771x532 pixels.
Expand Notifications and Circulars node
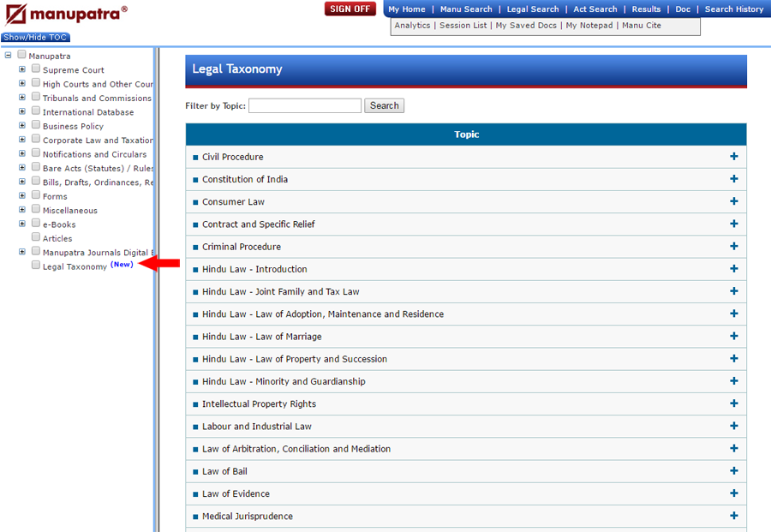tap(22, 153)
